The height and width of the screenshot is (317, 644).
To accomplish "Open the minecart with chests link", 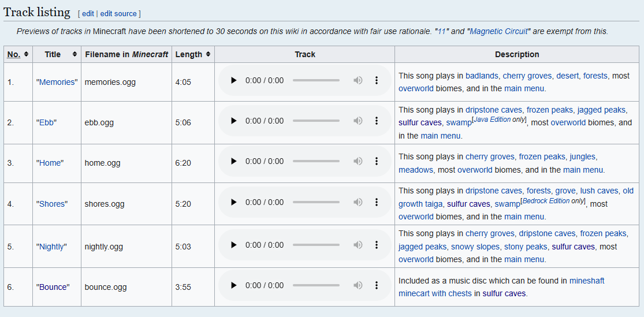I will (435, 293).
